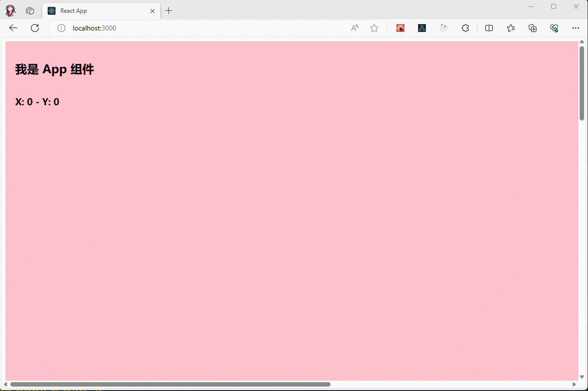Click the Read aloud icon in address bar
Screen dimensions: 588x391
(x=355, y=28)
